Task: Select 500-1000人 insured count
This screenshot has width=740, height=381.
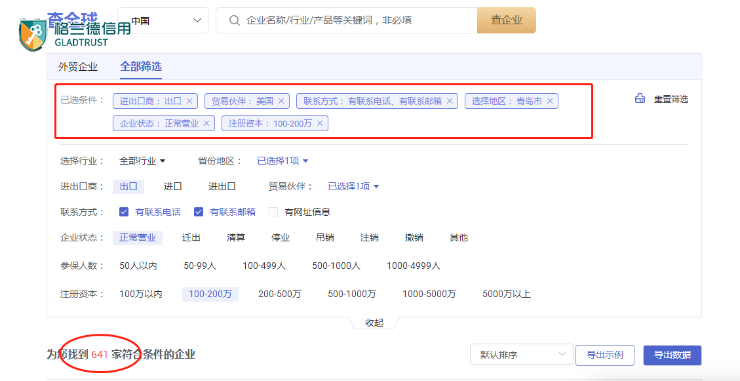Action: pos(336,266)
